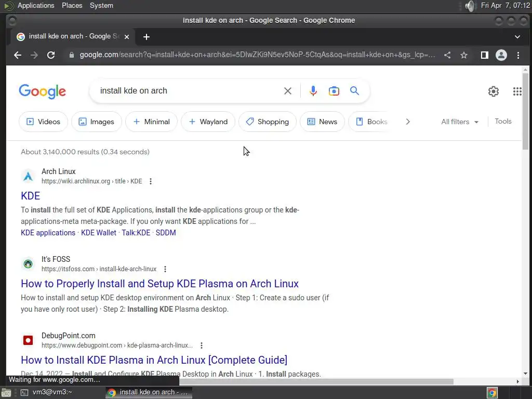
Task: Search by image with the camera icon
Action: [334, 91]
